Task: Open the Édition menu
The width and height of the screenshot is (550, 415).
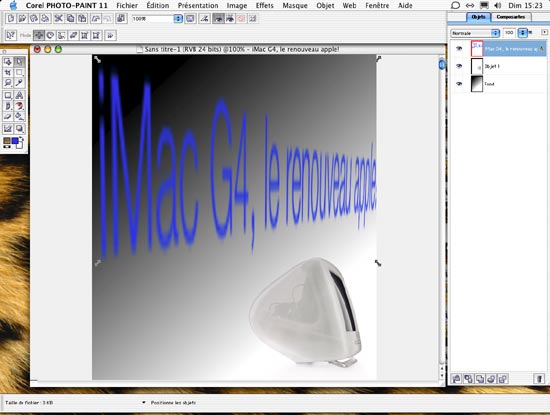Action: click(157, 5)
